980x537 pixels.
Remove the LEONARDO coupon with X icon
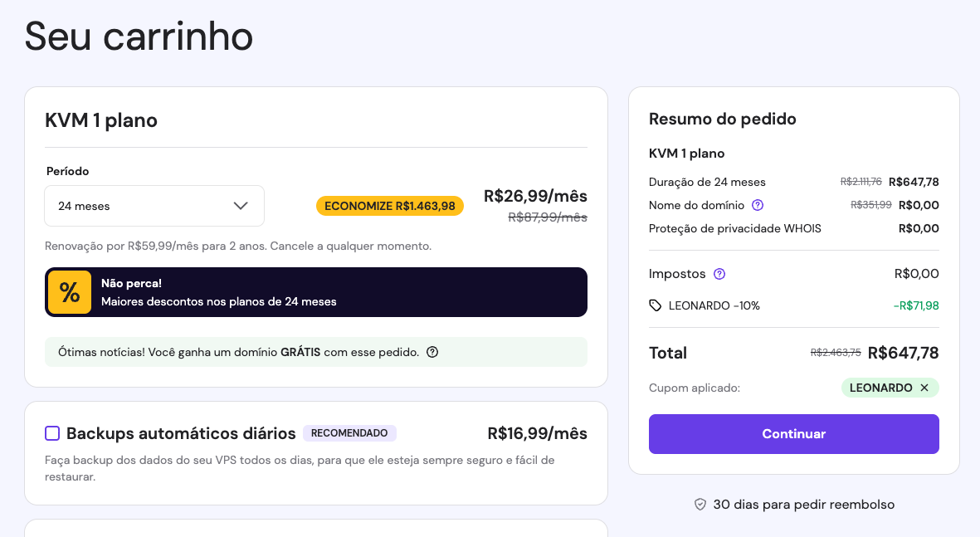(924, 388)
